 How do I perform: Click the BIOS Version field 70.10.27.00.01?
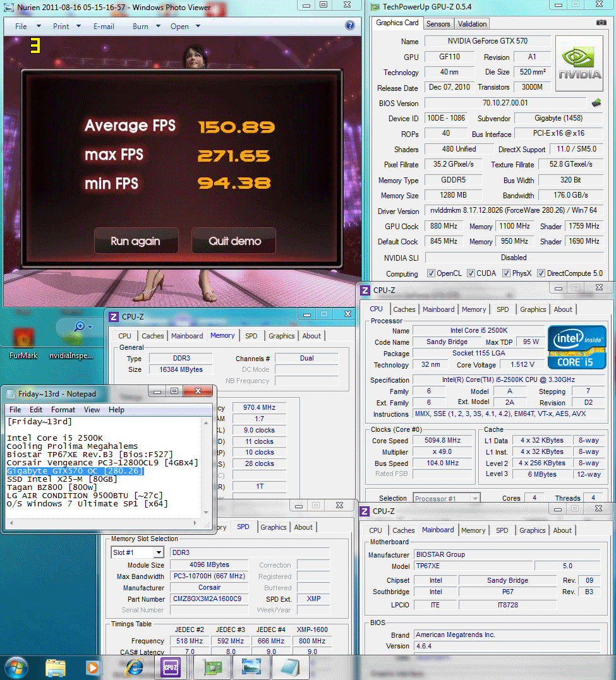[x=505, y=103]
